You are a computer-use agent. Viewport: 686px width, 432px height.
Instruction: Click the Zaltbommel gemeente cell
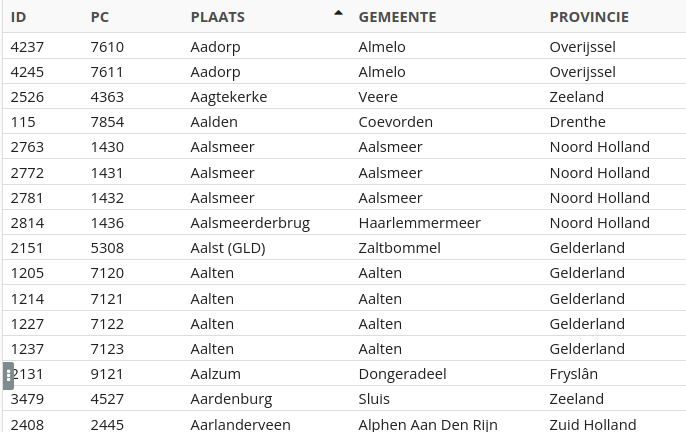(399, 248)
